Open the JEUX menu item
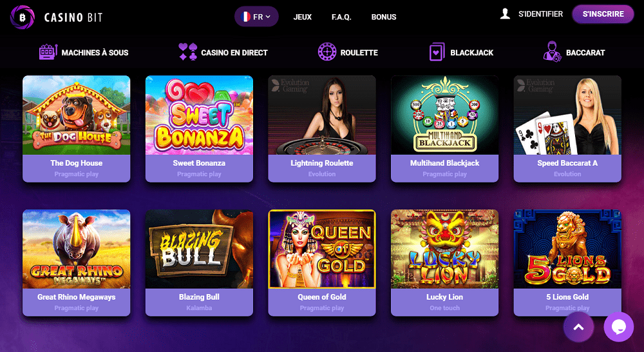This screenshot has height=352, width=644. tap(303, 17)
